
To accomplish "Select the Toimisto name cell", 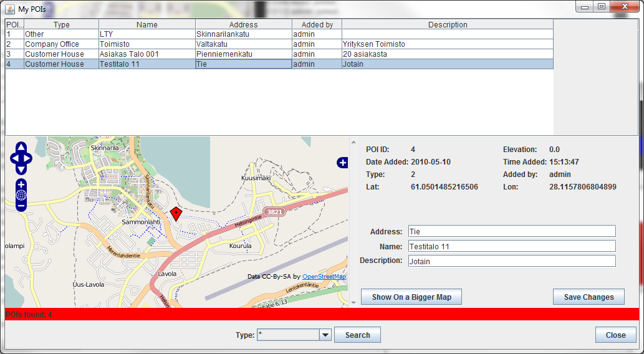I will coord(147,44).
